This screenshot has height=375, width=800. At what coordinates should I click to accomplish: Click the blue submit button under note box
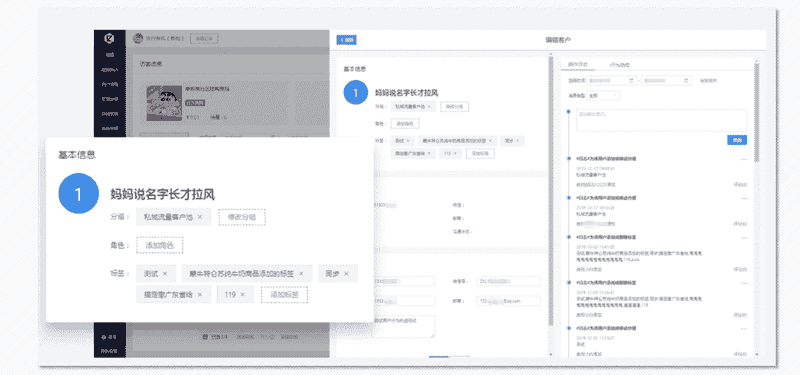[x=737, y=140]
